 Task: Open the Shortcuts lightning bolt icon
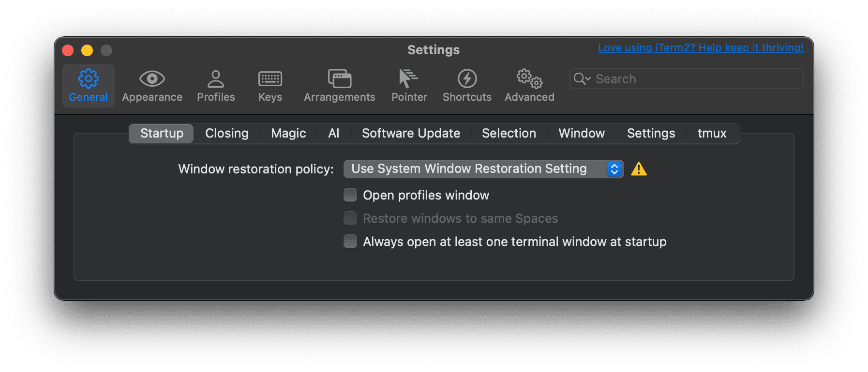[467, 78]
